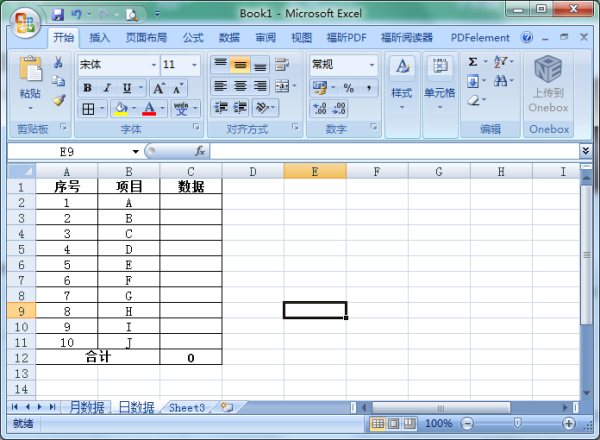600x440 pixels.
Task: Save the workbook from quick access toolbar
Action: [x=58, y=15]
